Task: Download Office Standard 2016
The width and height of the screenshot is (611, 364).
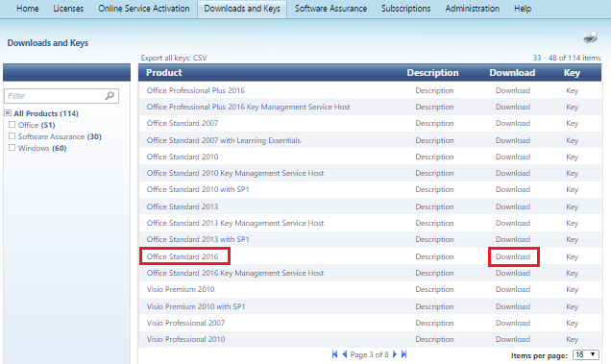Action: 513,256
